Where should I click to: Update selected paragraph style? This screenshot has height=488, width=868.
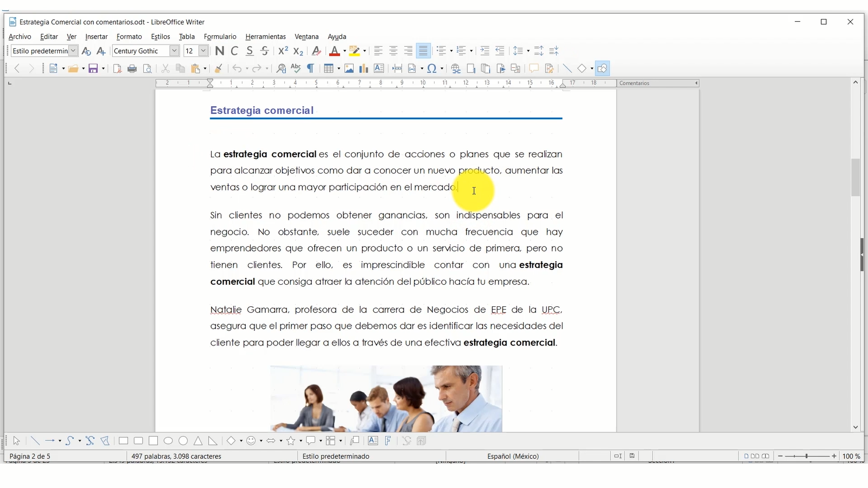[86, 51]
